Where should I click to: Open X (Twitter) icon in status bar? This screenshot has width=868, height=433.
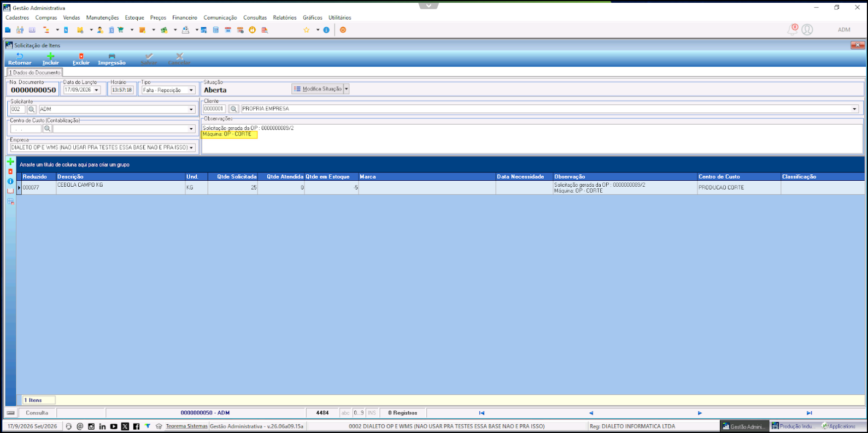coord(125,426)
